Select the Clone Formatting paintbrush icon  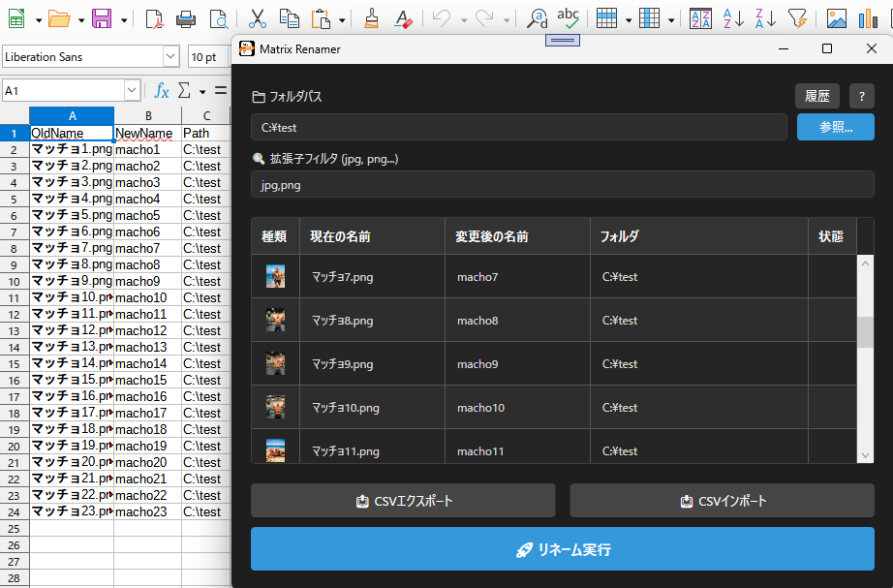point(371,18)
